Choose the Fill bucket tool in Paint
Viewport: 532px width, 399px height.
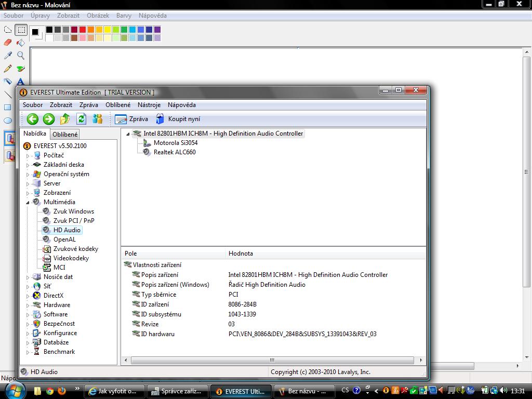(x=21, y=43)
